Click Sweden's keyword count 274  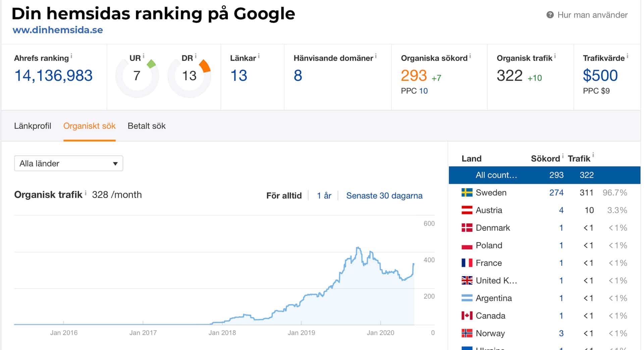[x=556, y=193]
